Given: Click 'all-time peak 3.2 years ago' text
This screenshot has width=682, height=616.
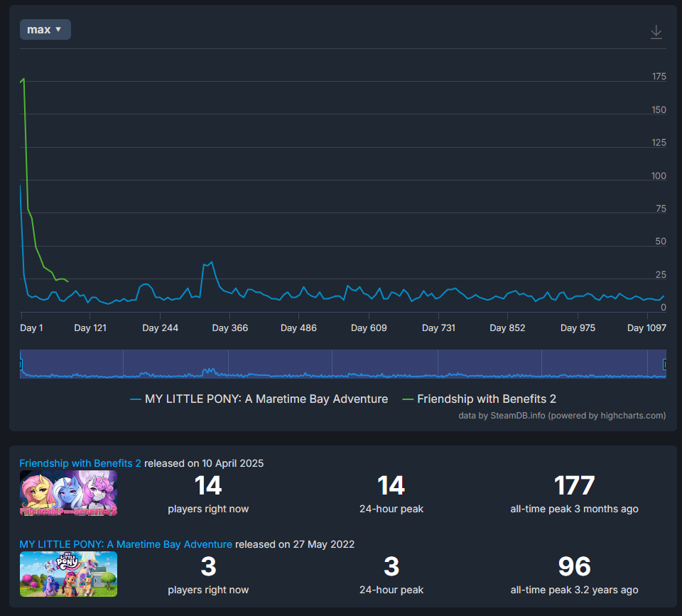Looking at the screenshot, I should click(574, 590).
